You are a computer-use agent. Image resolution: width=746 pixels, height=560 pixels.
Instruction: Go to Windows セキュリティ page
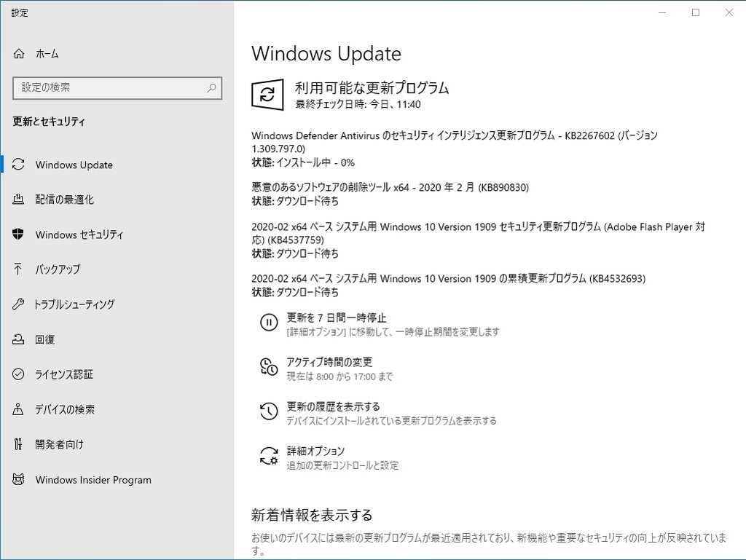(x=117, y=234)
